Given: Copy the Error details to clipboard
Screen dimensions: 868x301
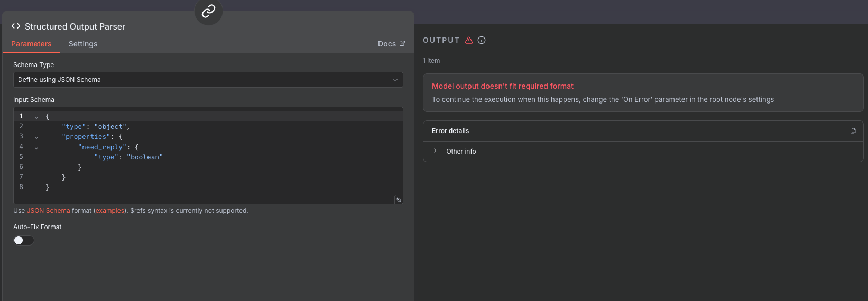Looking at the screenshot, I should (853, 131).
